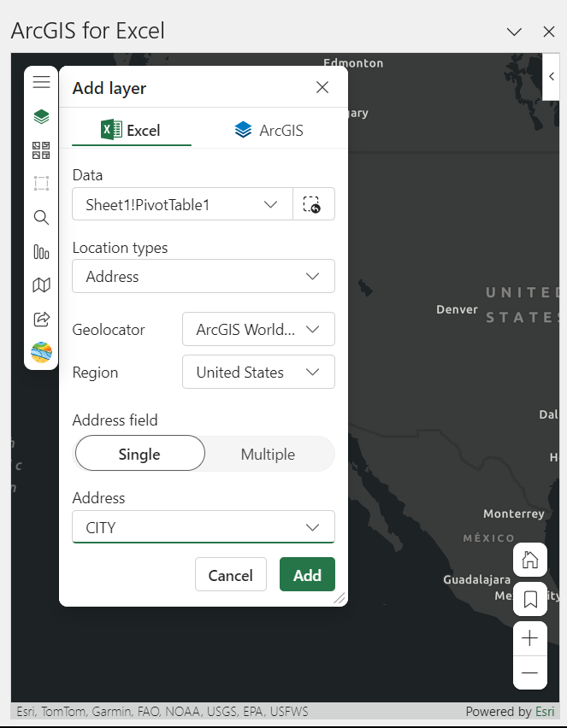567x728 pixels.
Task: Click the Share icon in sidebar
Action: (41, 319)
